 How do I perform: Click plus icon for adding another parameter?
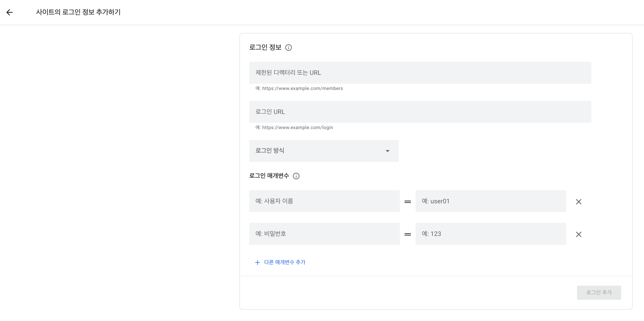pos(257,262)
